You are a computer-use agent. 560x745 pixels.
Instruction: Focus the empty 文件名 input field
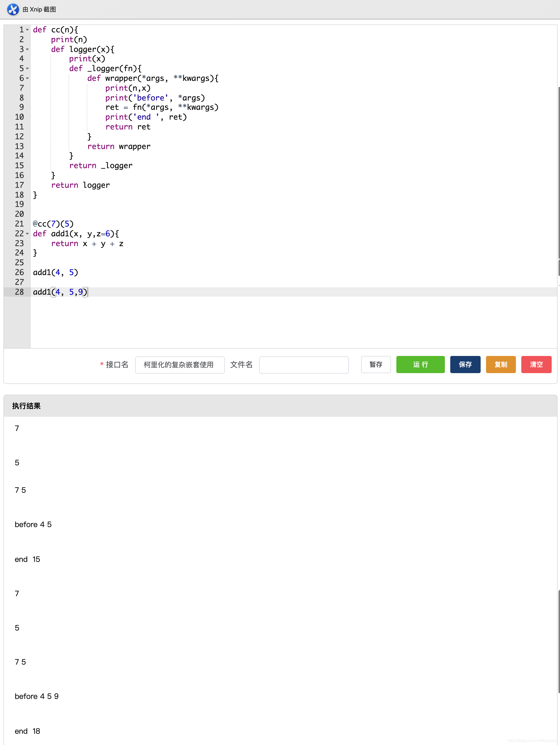coord(304,365)
